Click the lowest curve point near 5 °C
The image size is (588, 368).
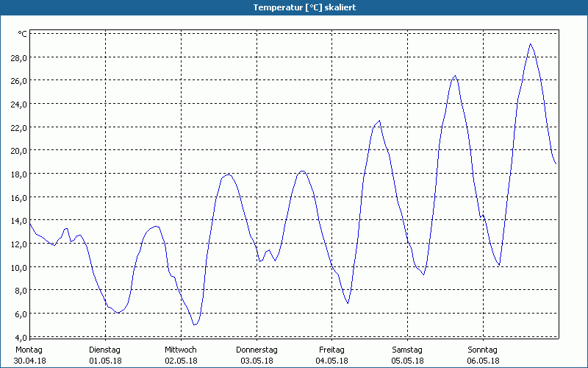coord(195,325)
